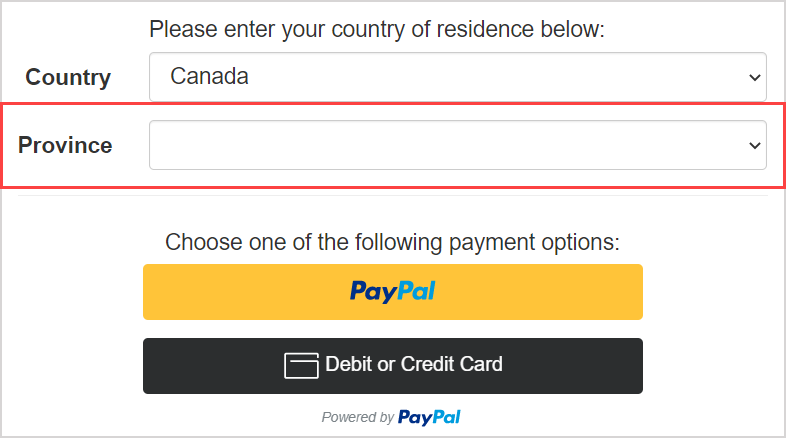Click the italic Powered by text
786x438 pixels.
coord(357,418)
